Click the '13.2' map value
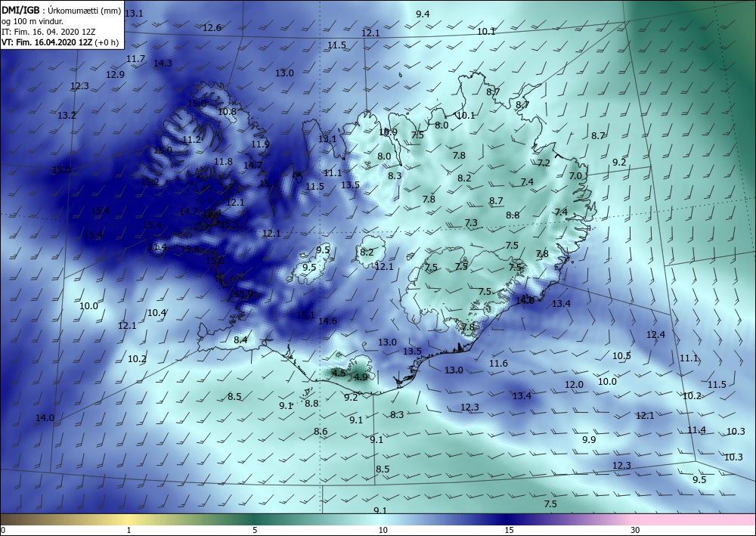Viewport: 756px width, 536px height. pos(67,116)
